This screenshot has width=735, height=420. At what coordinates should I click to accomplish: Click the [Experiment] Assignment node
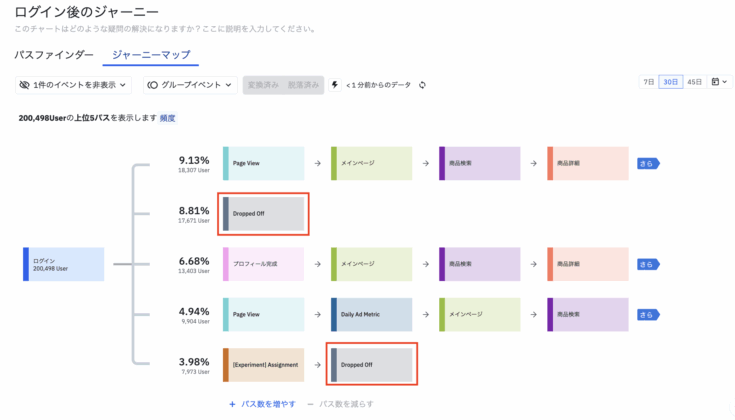click(x=263, y=365)
